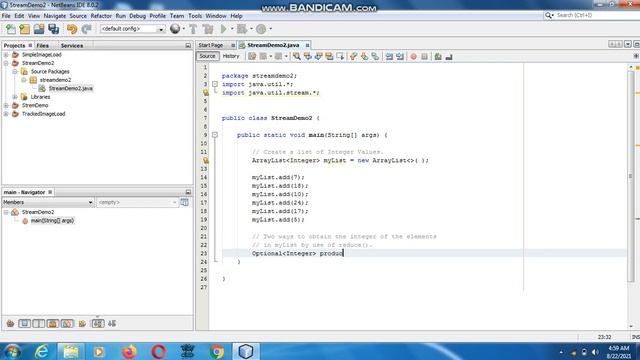Click the New Project toolbar icon
This screenshot has height=360, width=640.
[x=25, y=29]
